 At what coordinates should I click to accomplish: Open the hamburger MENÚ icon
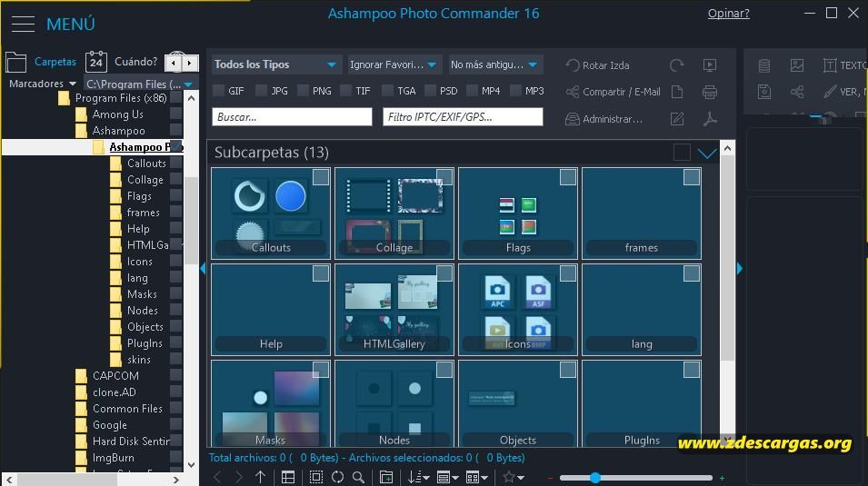pos(23,24)
